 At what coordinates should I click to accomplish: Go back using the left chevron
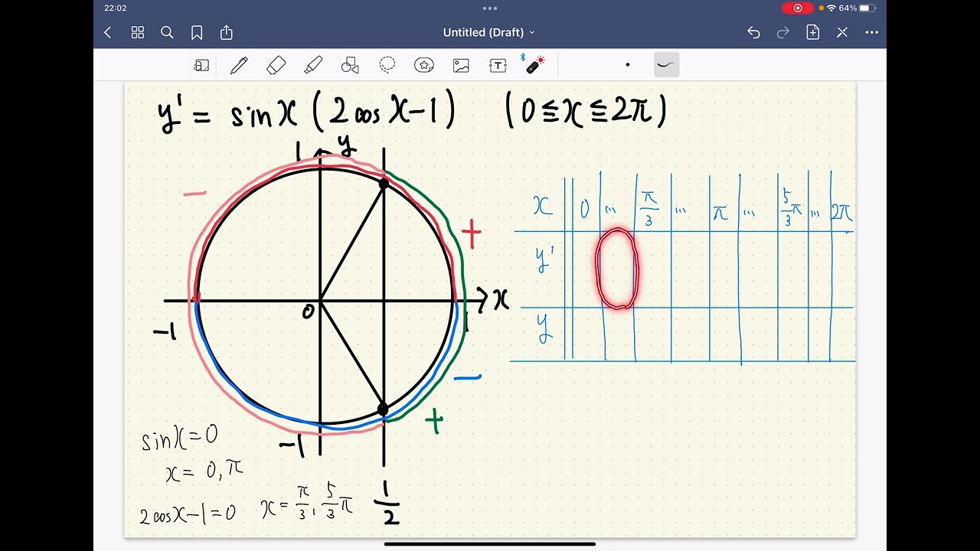point(108,33)
